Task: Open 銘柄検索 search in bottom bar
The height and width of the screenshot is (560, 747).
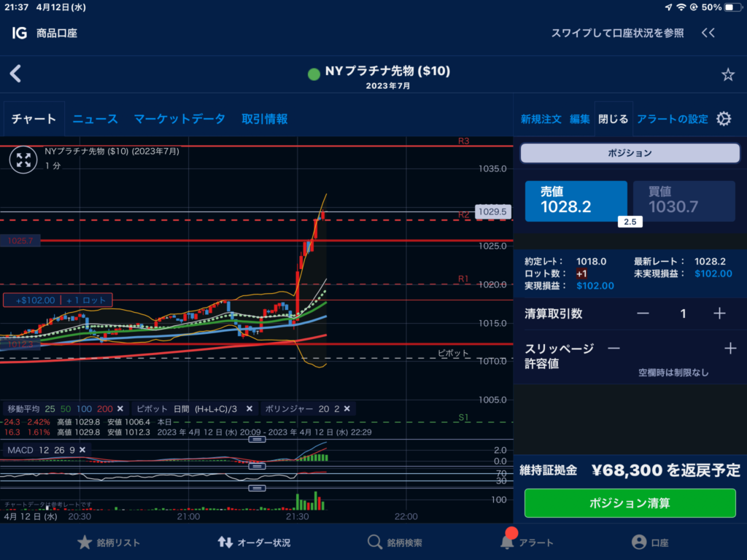Action: pyautogui.click(x=395, y=542)
